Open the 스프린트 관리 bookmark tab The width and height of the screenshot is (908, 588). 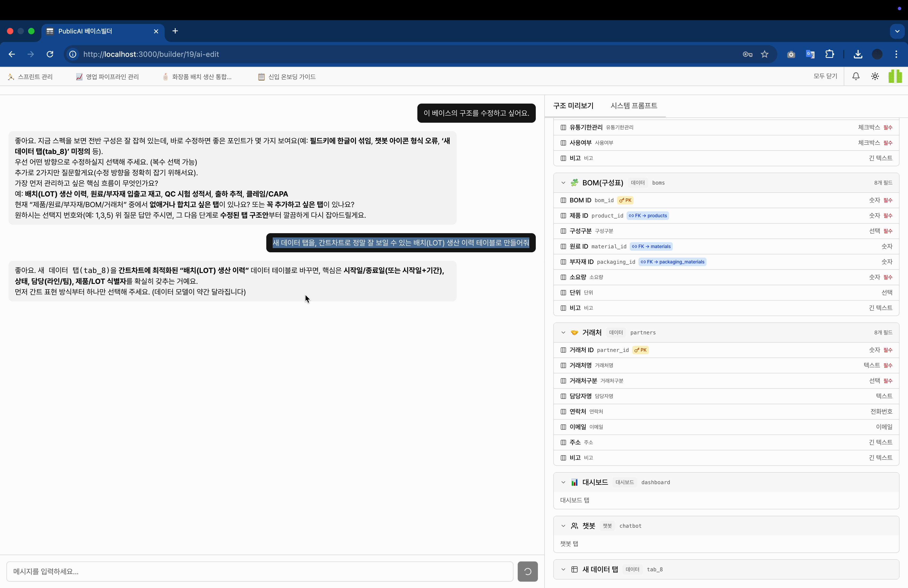31,77
